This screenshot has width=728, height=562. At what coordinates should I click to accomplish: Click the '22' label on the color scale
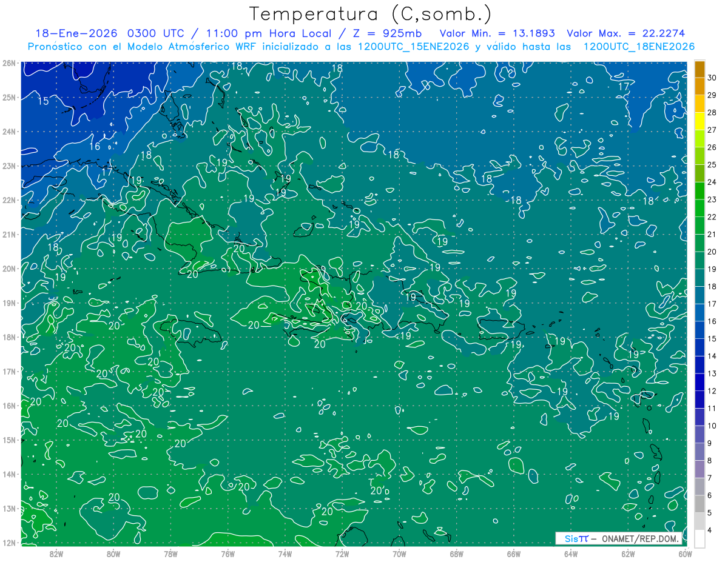click(712, 217)
